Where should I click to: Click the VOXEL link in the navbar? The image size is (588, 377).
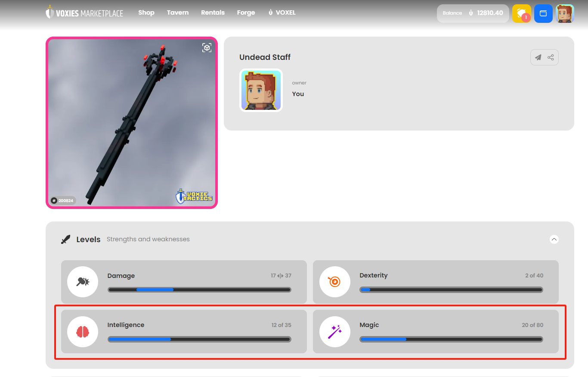282,12
